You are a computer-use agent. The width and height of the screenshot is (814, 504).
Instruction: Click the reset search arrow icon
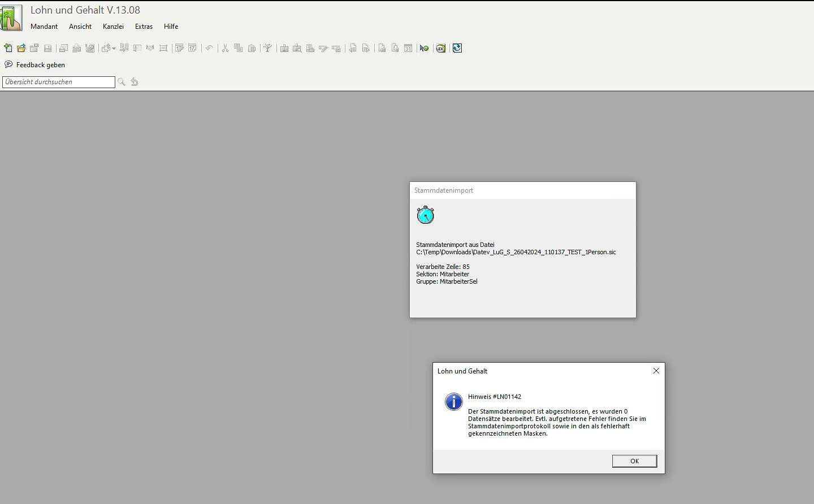pyautogui.click(x=135, y=82)
